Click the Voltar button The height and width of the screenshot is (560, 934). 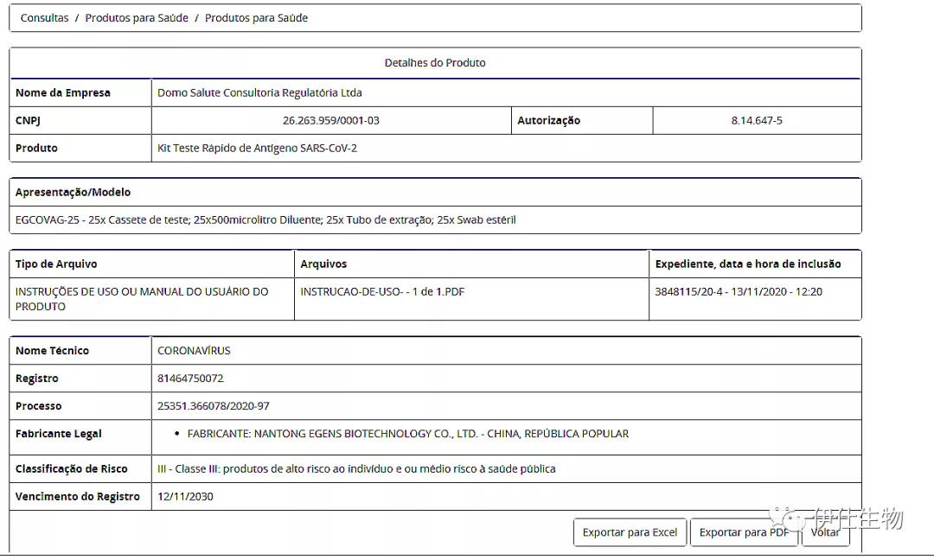pos(825,532)
